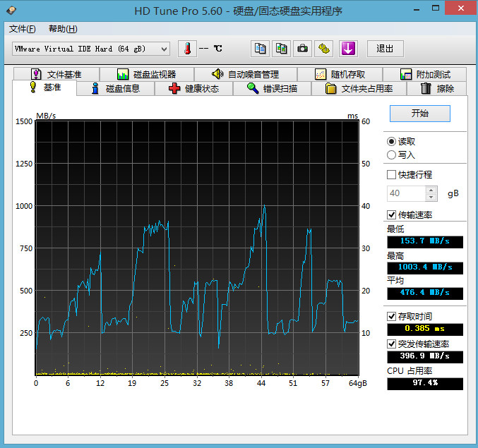Open the 磁盘信息 tab
The image size is (478, 448).
click(116, 89)
